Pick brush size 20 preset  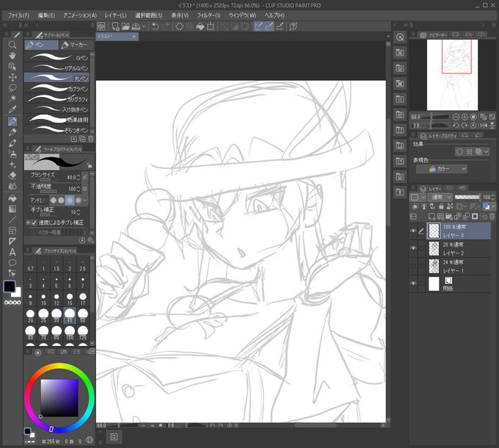pos(30,316)
